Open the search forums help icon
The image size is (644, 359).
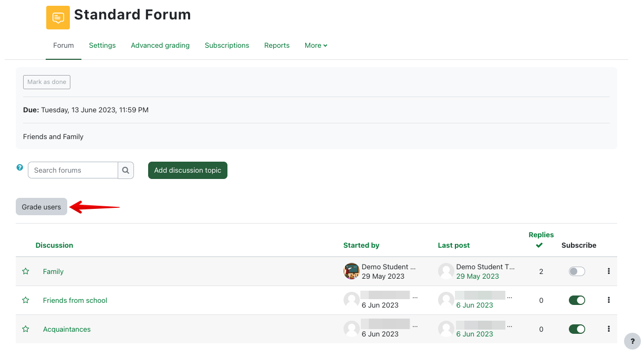(x=20, y=167)
